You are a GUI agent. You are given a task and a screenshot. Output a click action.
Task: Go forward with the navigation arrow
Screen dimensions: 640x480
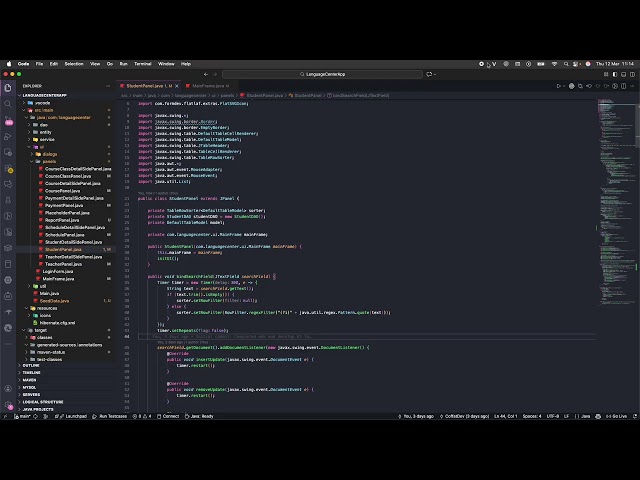coord(215,74)
